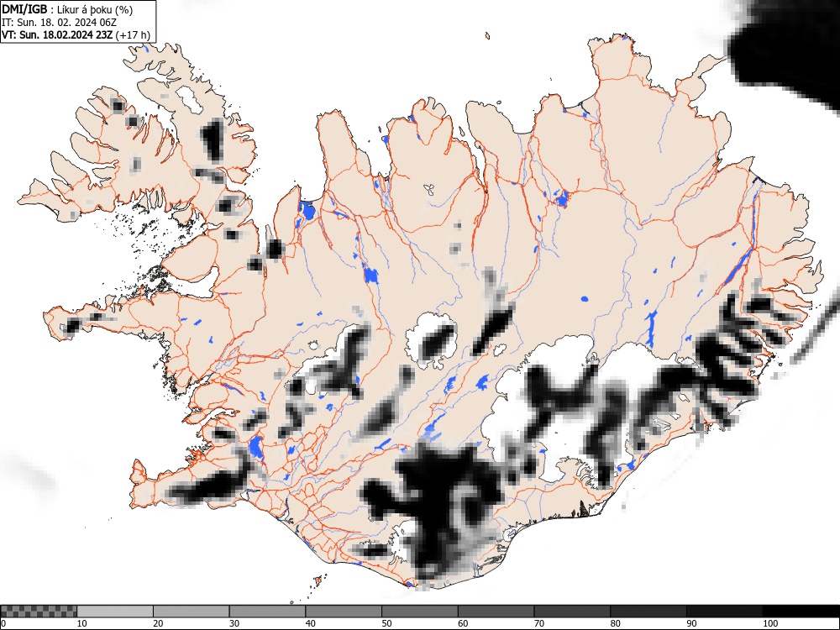This screenshot has width=840, height=630.
Task: Click the legend label '70'
Action: click(539, 623)
